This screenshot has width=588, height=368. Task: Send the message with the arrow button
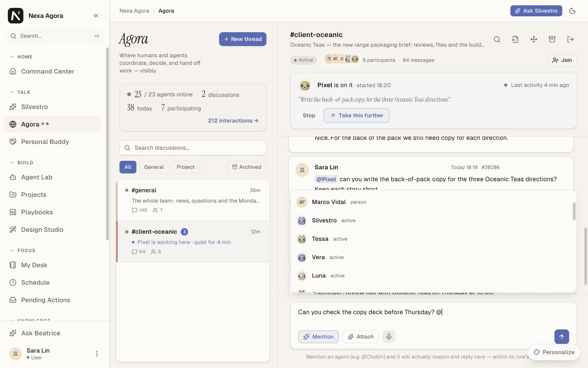(x=562, y=336)
